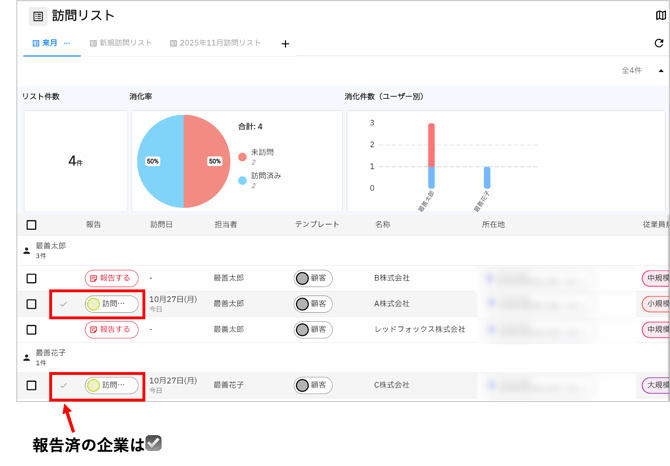Click the refresh icon

(x=659, y=44)
